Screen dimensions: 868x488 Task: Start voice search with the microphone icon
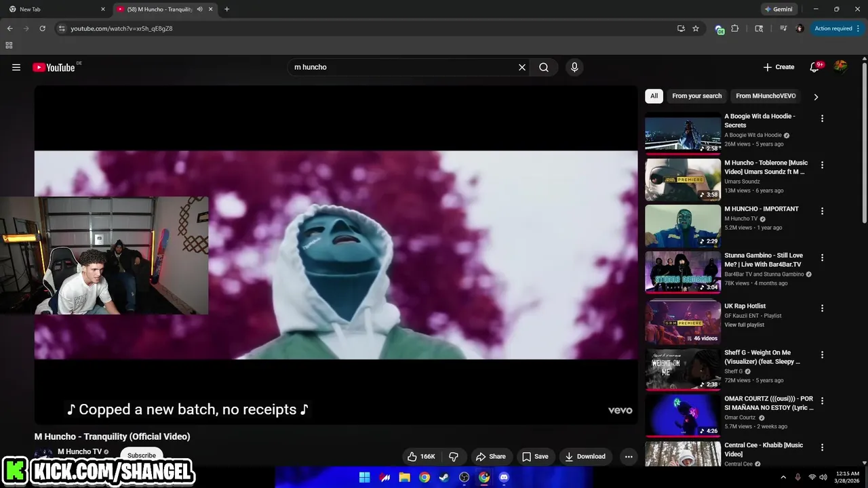click(574, 67)
